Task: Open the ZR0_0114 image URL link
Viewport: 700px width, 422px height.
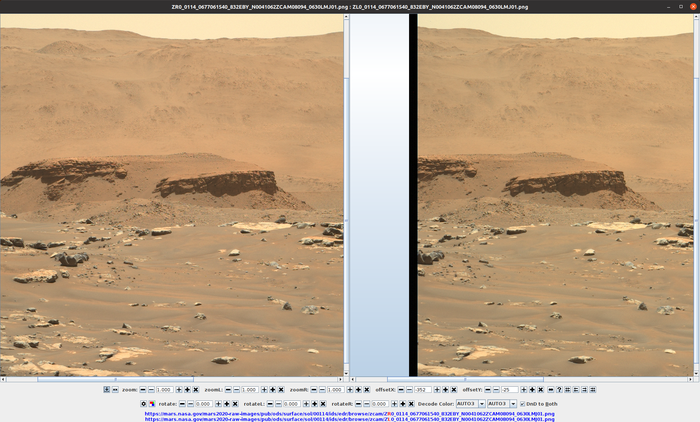Action: pos(350,414)
